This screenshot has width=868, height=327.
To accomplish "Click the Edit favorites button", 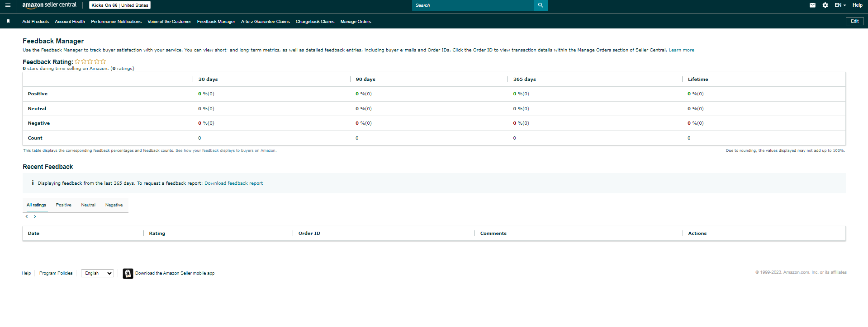I will 854,21.
